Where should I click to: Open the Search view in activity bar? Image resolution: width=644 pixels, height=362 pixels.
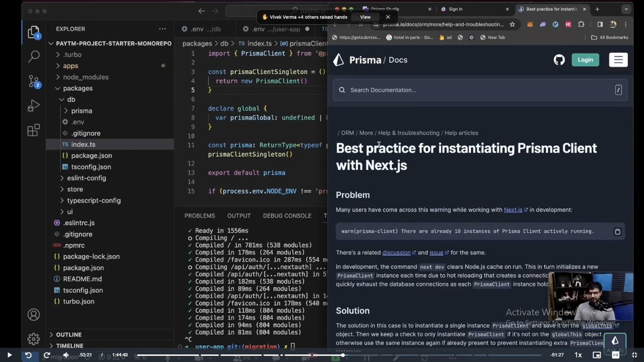coord(33,56)
